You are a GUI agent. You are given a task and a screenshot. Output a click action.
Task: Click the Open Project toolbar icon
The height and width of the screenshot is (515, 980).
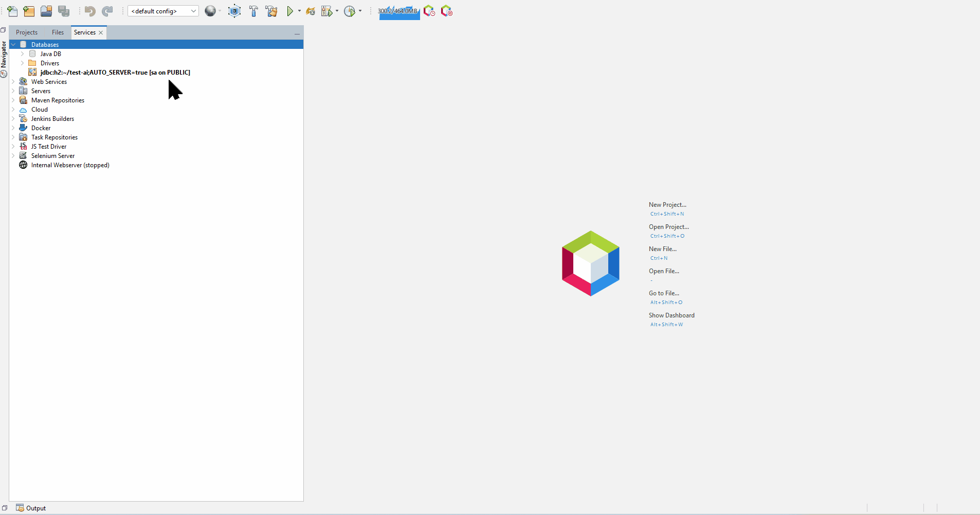coord(46,11)
